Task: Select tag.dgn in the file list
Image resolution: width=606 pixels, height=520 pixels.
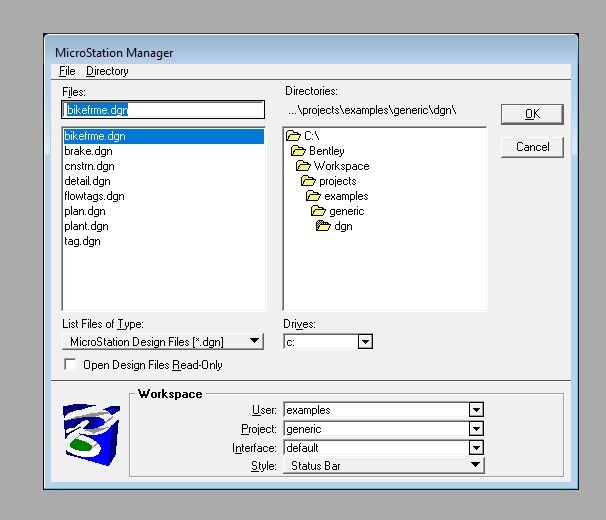Action: click(x=163, y=241)
